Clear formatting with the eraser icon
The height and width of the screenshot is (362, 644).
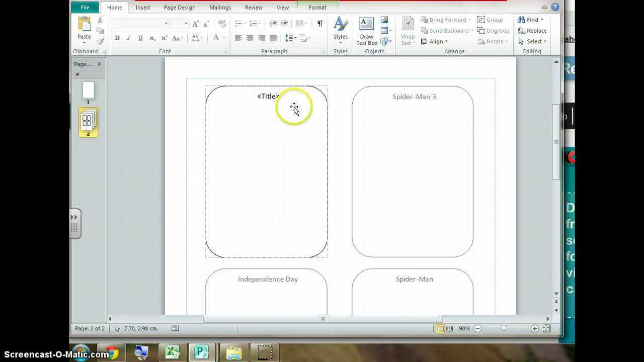tap(222, 24)
